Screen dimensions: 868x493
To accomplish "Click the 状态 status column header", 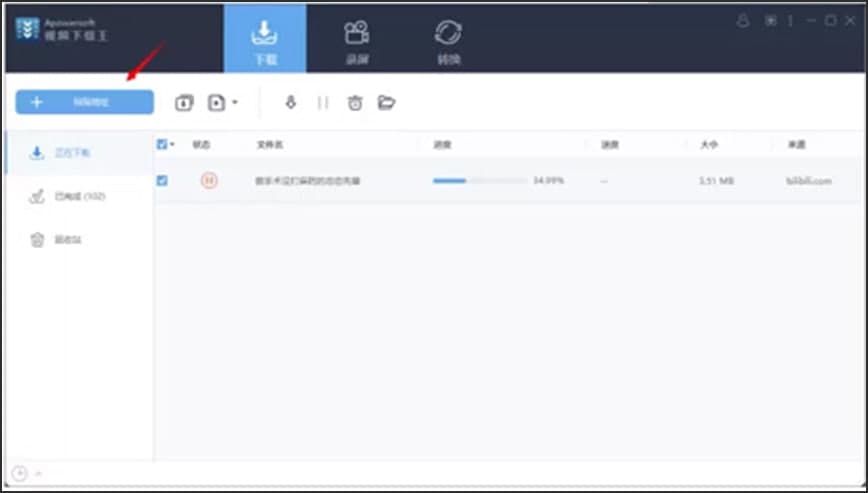I will 201,145.
